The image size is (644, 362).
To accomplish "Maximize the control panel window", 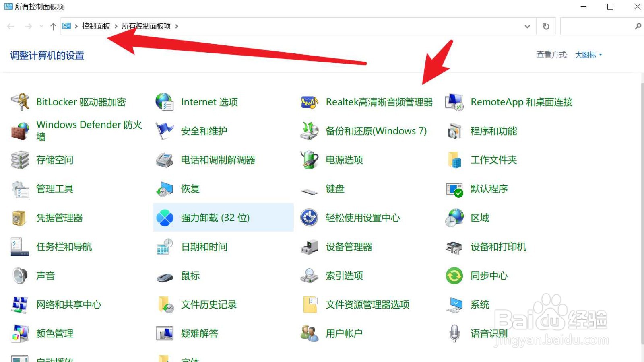I will pyautogui.click(x=610, y=6).
